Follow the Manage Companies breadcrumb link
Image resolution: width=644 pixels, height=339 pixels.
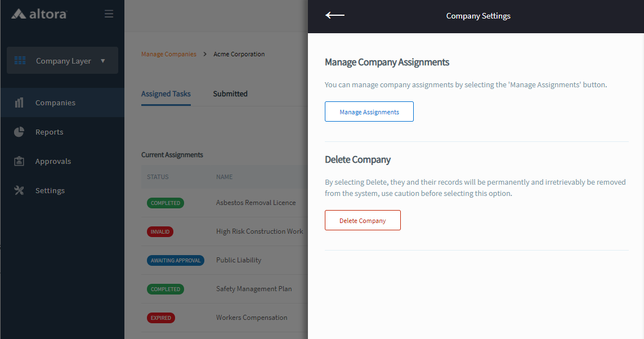tap(169, 54)
